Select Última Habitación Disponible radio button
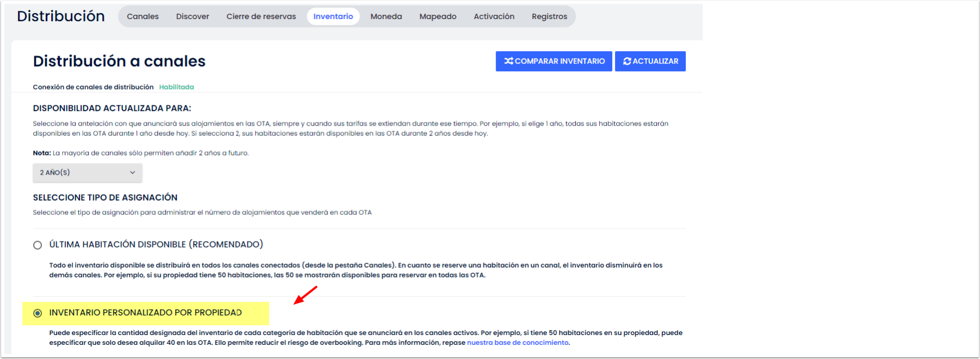The image size is (980, 359). (38, 245)
